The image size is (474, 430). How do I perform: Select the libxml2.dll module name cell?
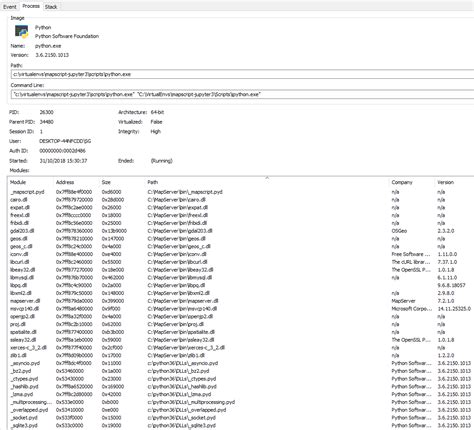(21, 293)
